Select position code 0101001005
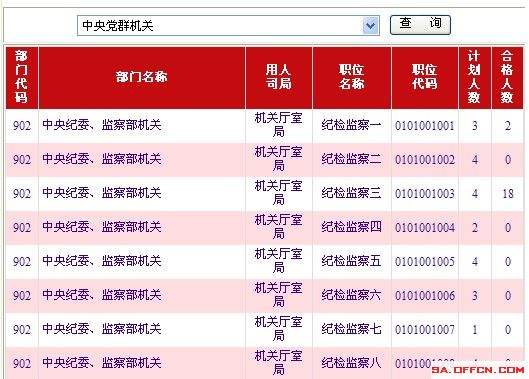The width and height of the screenshot is (529, 379). [425, 262]
